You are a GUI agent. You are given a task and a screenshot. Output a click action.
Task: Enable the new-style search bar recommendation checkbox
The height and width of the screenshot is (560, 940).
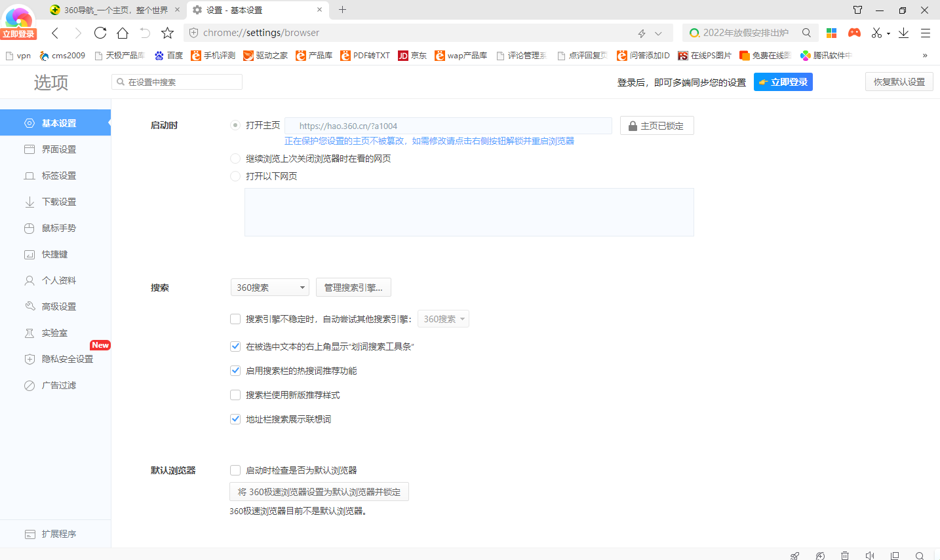pos(235,395)
